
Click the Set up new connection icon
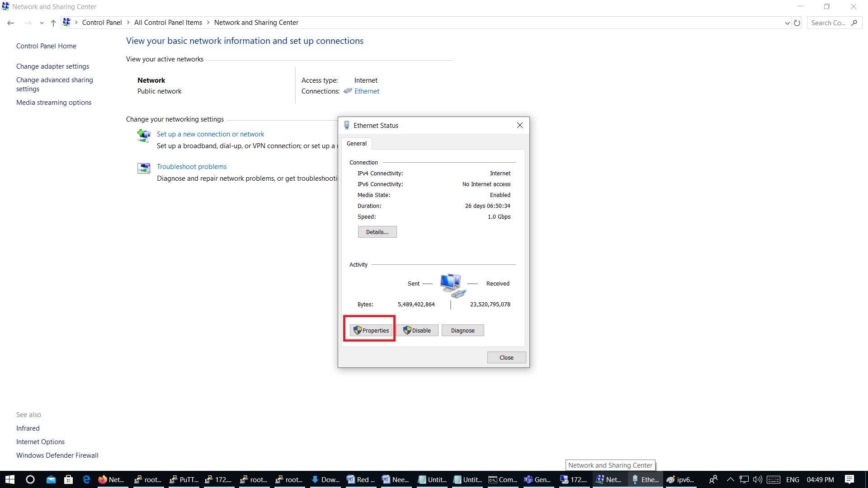click(144, 136)
